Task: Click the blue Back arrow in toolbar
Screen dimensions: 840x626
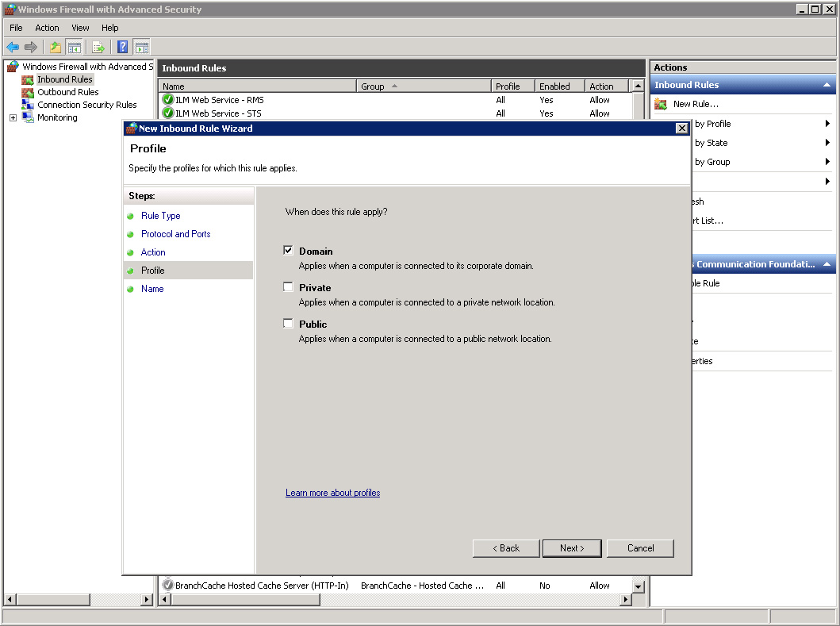Action: [13, 47]
